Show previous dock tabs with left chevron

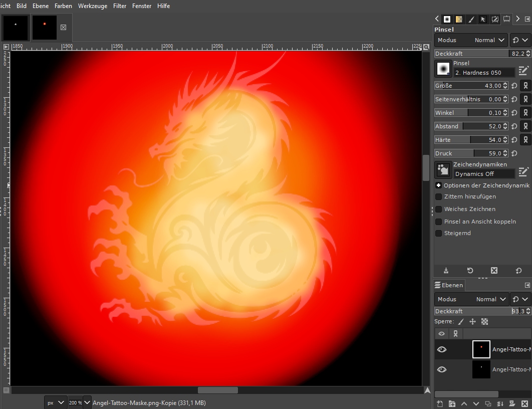point(437,19)
